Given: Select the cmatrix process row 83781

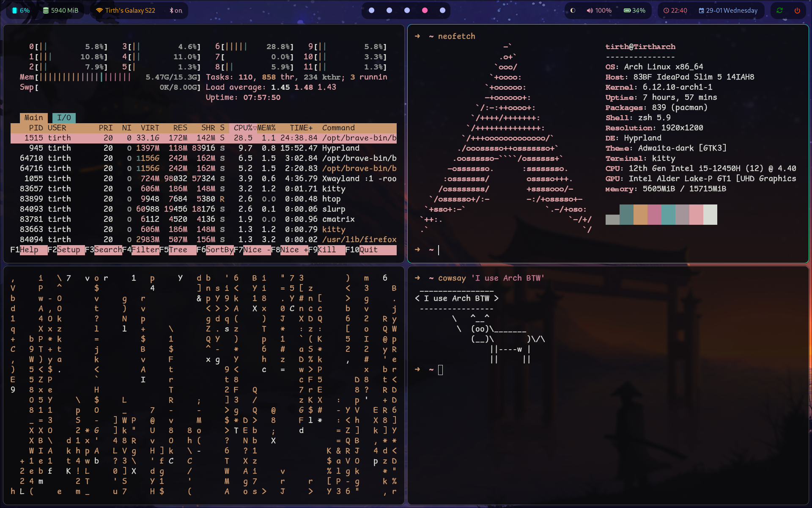Looking at the screenshot, I should point(203,219).
